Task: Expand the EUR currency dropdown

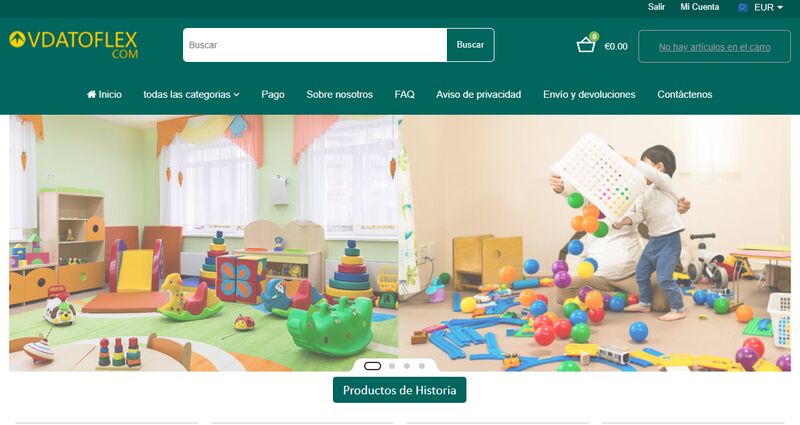Action: 768,7
